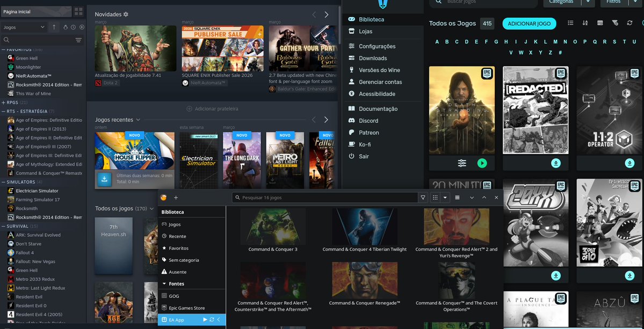Play Death Stranding in Heroic
This screenshot has width=644, height=329.
pos(482,163)
